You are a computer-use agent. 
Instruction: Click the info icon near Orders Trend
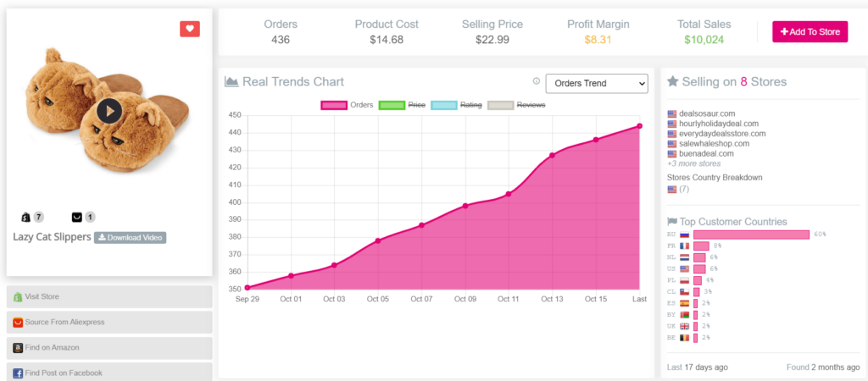click(x=537, y=81)
